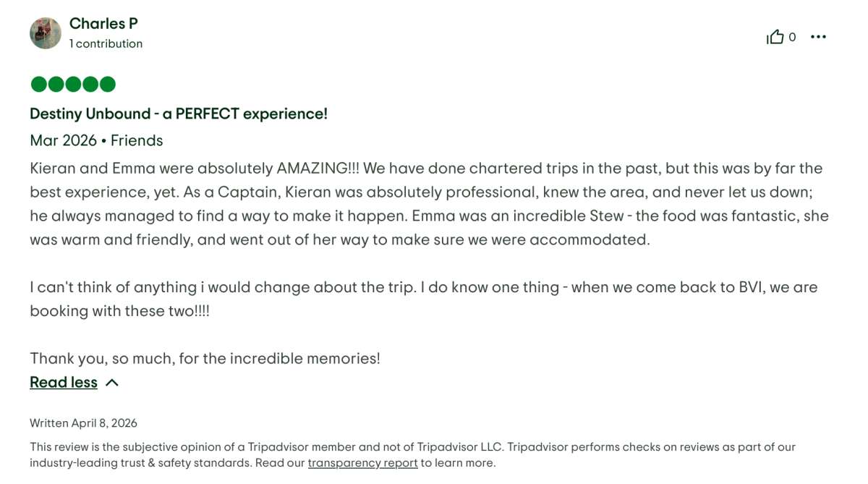Open the transparency report link
868x484 pixels.
coord(362,463)
